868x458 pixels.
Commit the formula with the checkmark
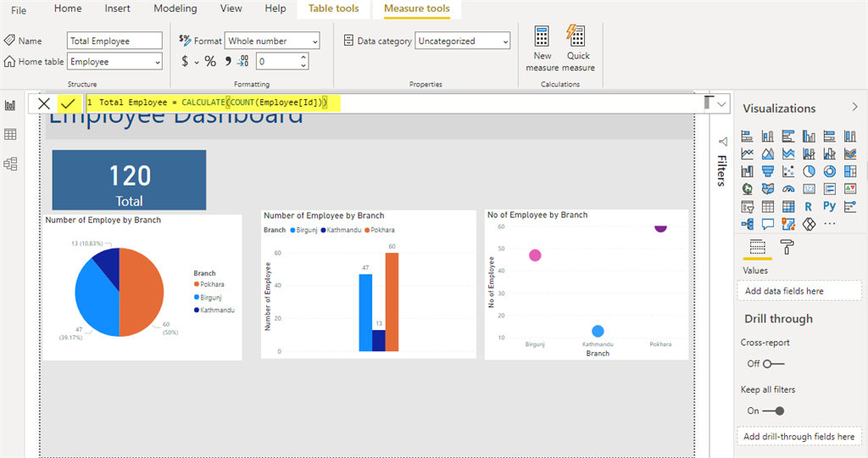tap(68, 103)
